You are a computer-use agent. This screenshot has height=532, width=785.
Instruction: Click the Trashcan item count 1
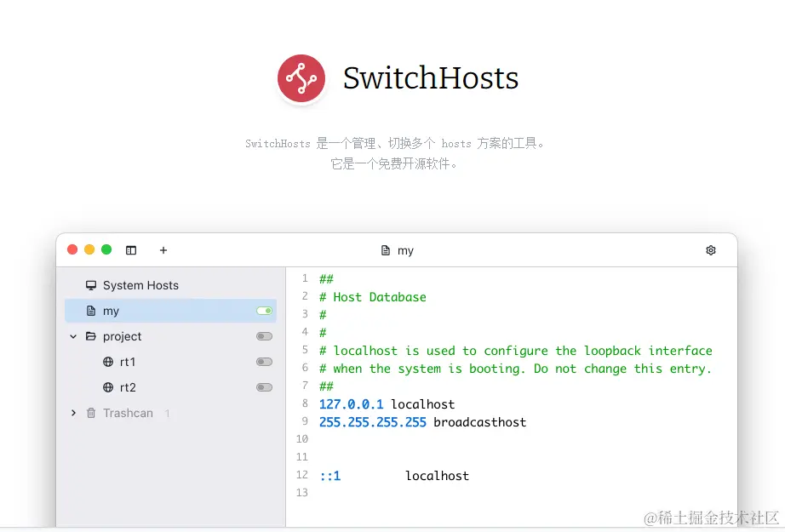[167, 414]
